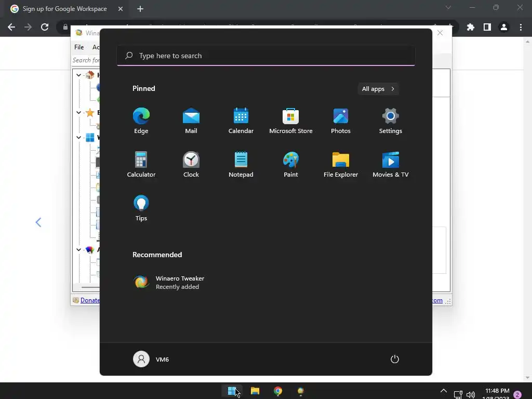
Task: Collapse the star bookmarks tree node
Action: pyautogui.click(x=79, y=112)
